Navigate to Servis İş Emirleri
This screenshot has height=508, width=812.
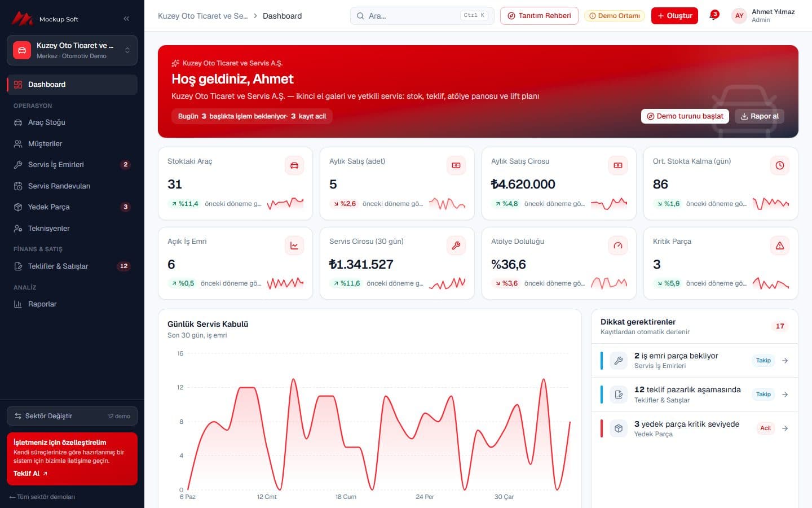72,165
